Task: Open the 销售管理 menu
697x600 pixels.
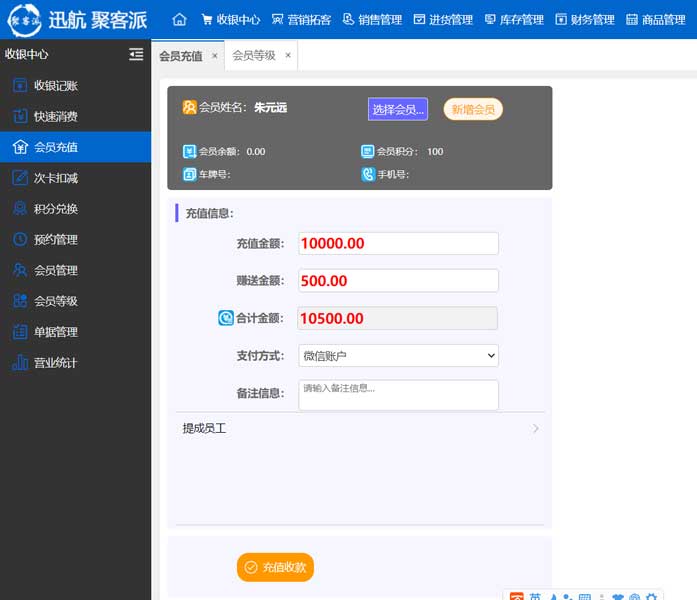Action: [373, 20]
